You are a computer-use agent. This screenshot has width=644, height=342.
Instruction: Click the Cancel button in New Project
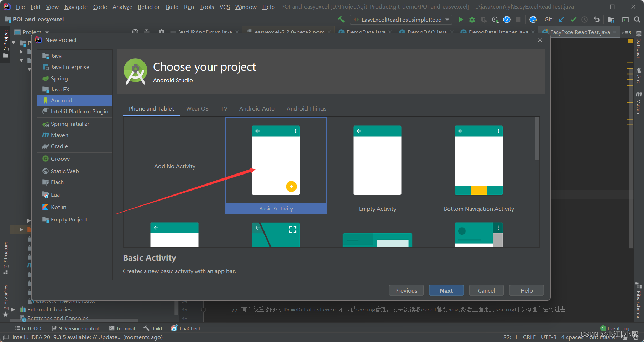[486, 290]
